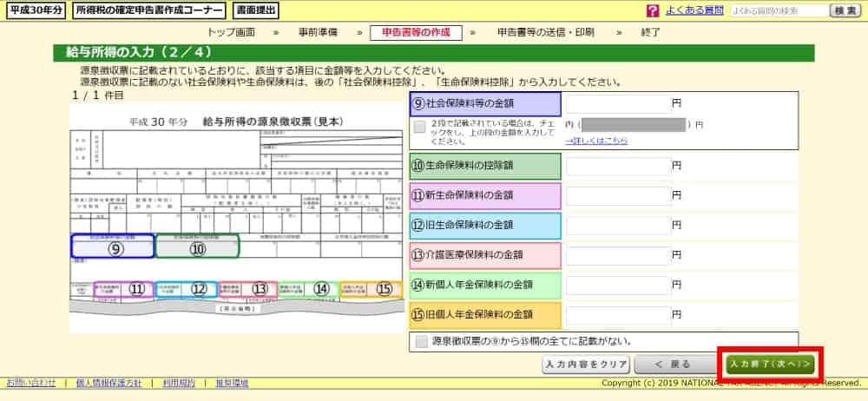Screen dimensions: 868x401
Task: Click 入力終了(次へ) to proceed
Action: [x=770, y=364]
